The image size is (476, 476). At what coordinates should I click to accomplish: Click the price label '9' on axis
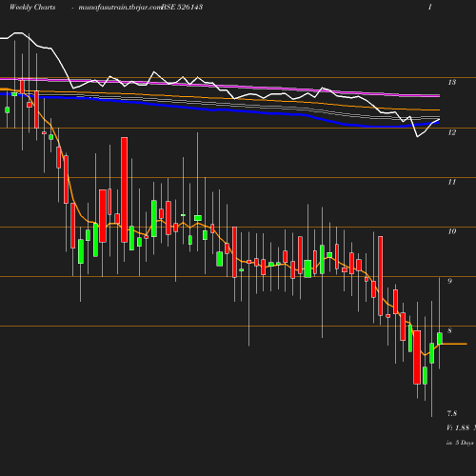coord(449,281)
